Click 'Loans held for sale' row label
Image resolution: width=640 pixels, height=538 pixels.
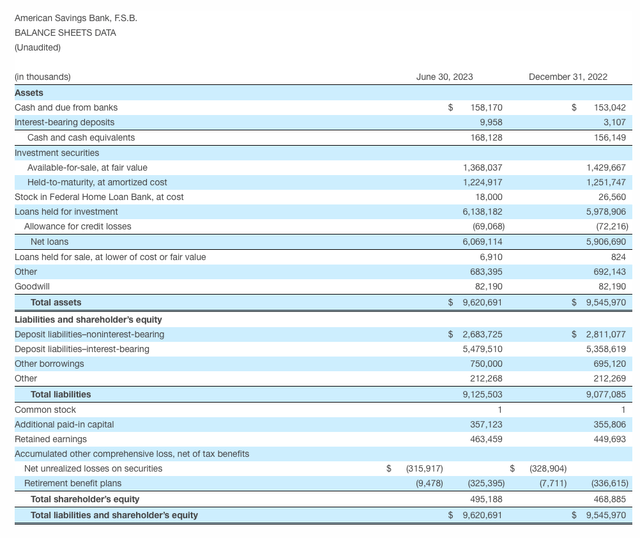110,257
